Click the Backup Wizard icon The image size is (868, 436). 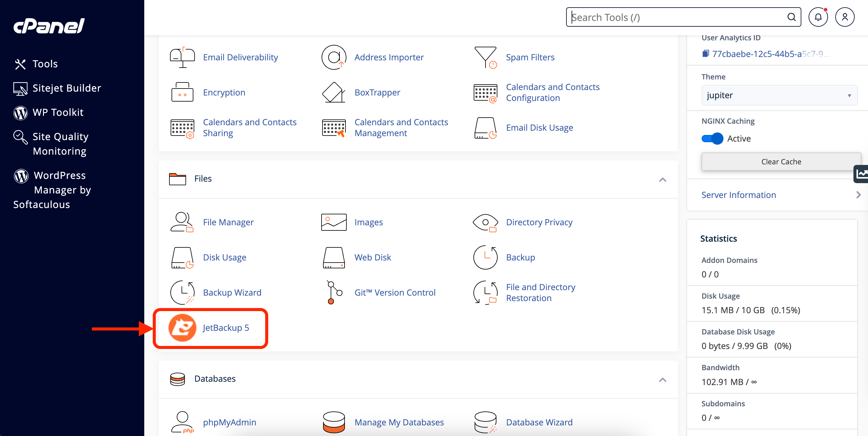(182, 292)
